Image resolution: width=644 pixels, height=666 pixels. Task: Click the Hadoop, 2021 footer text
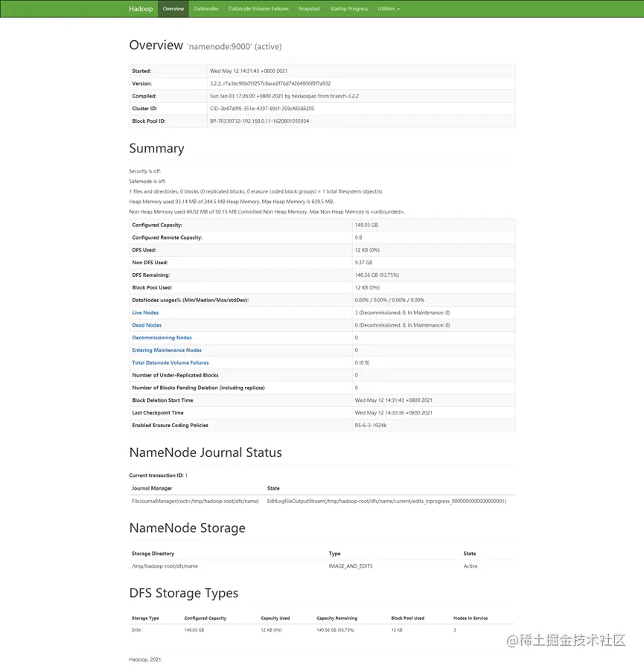[x=145, y=659]
